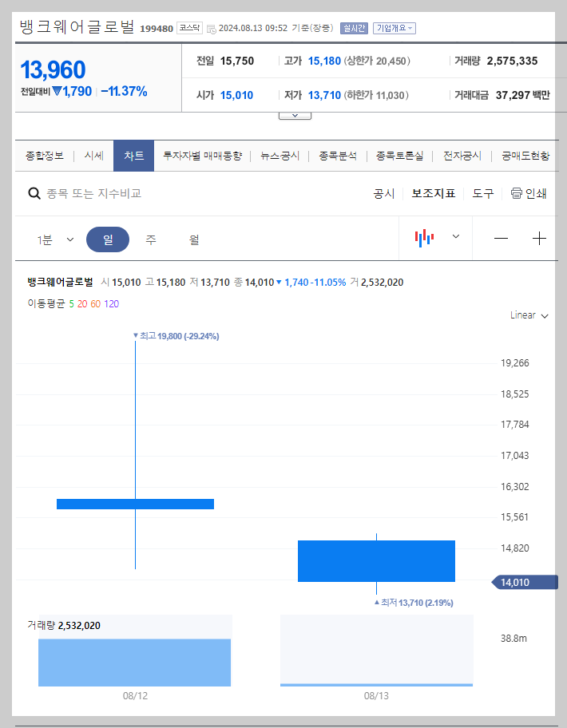Select the candlestick chart style icon
The height and width of the screenshot is (728, 567).
click(x=424, y=238)
